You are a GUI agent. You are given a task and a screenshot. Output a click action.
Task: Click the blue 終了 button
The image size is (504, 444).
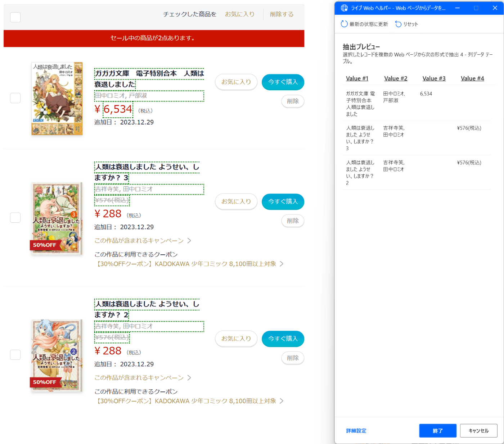[438, 431]
